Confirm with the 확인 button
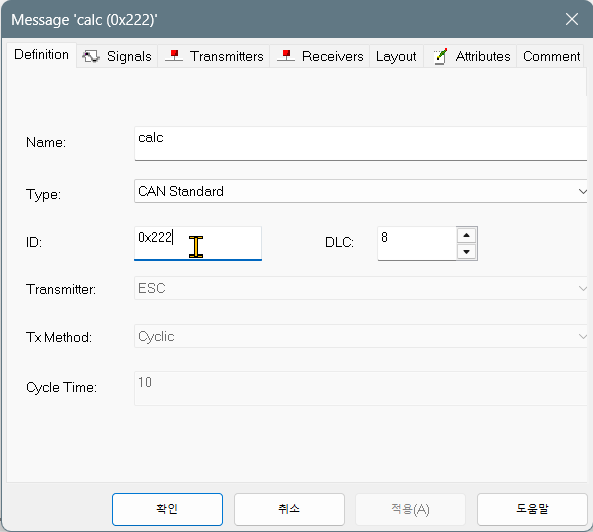 coord(167,509)
